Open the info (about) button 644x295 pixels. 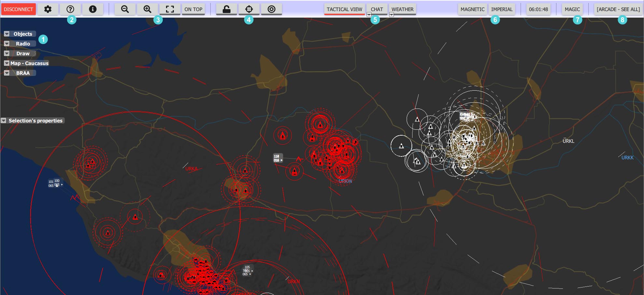click(x=93, y=9)
